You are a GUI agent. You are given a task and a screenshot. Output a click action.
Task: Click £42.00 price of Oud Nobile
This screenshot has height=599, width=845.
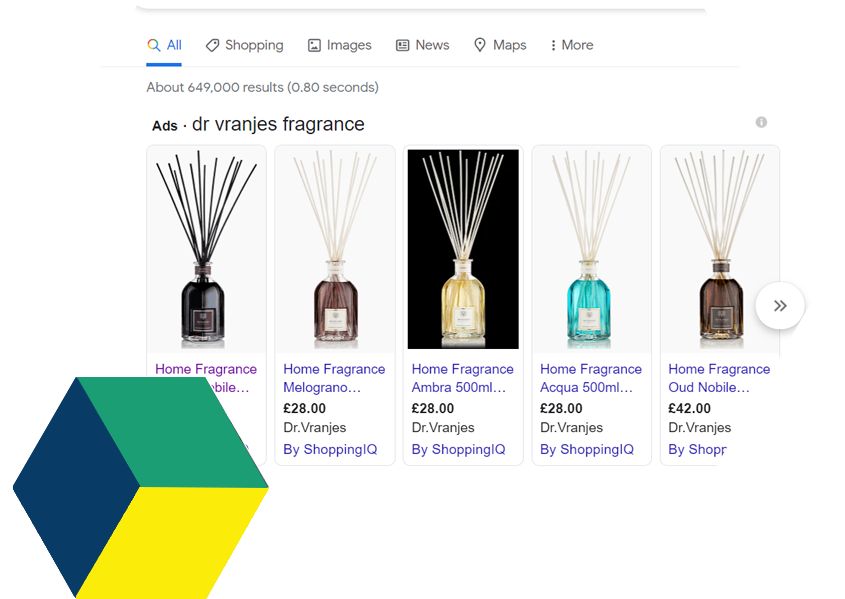pos(689,408)
